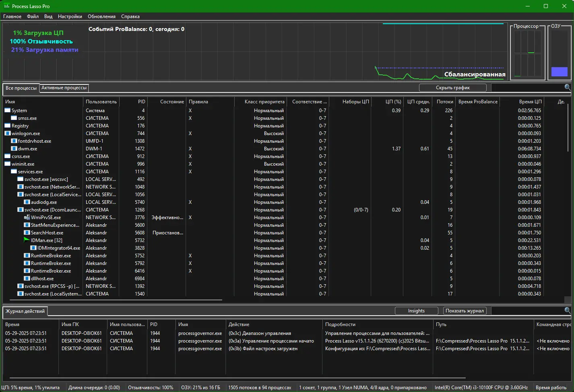Click the dwm.exe process icon
The width and height of the screenshot is (574, 392).
14,148
